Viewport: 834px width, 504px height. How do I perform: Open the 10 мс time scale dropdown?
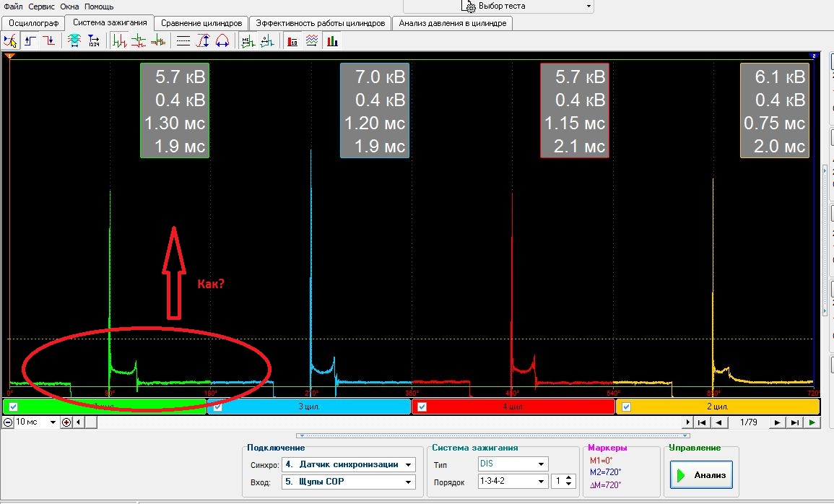click(x=53, y=422)
